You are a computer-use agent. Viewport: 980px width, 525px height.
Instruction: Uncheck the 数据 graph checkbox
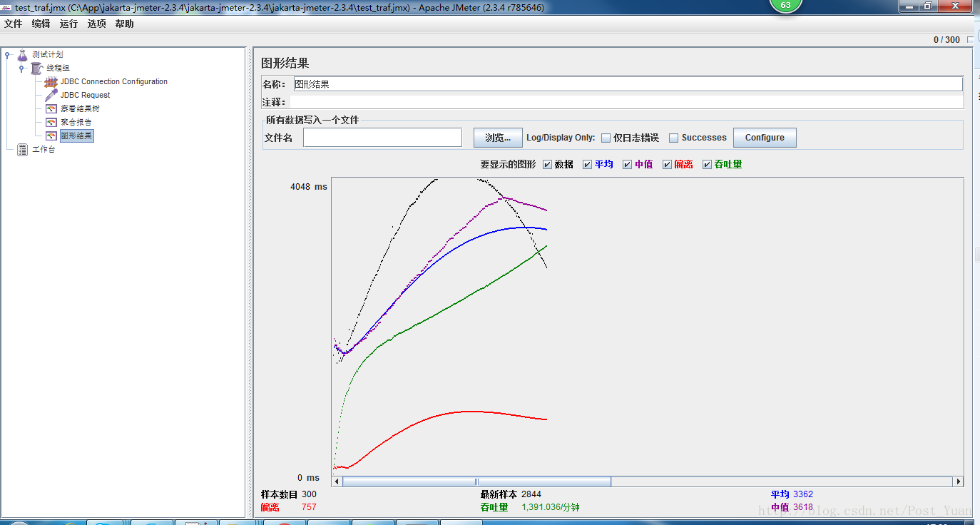pos(547,164)
